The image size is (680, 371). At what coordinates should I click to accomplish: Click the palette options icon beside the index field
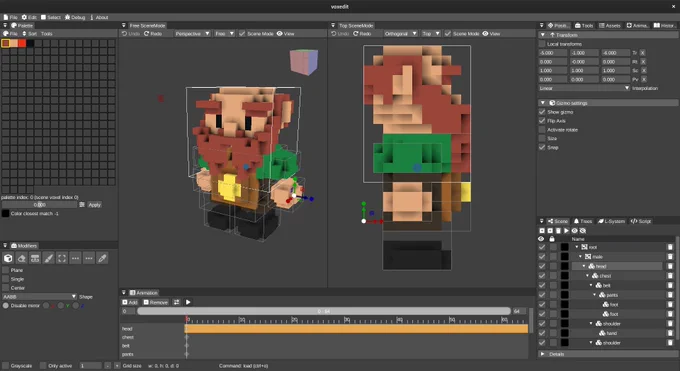click(82, 204)
